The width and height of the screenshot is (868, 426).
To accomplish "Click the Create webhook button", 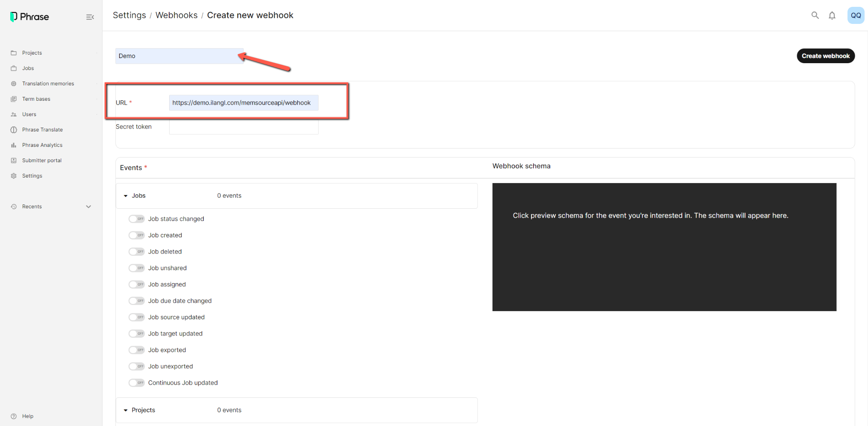I will 825,56.
